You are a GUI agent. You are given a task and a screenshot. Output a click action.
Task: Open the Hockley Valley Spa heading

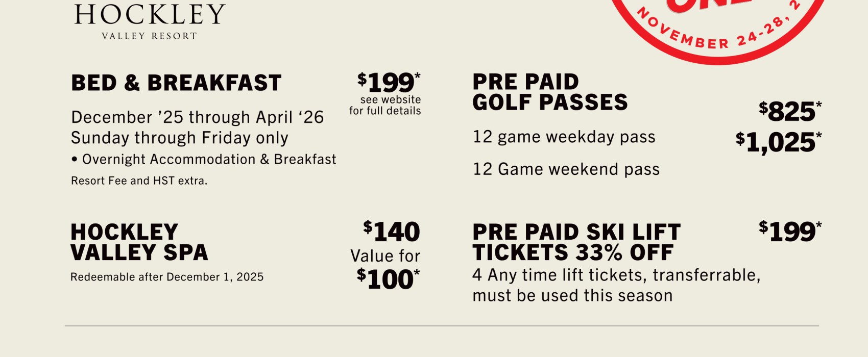(x=139, y=242)
